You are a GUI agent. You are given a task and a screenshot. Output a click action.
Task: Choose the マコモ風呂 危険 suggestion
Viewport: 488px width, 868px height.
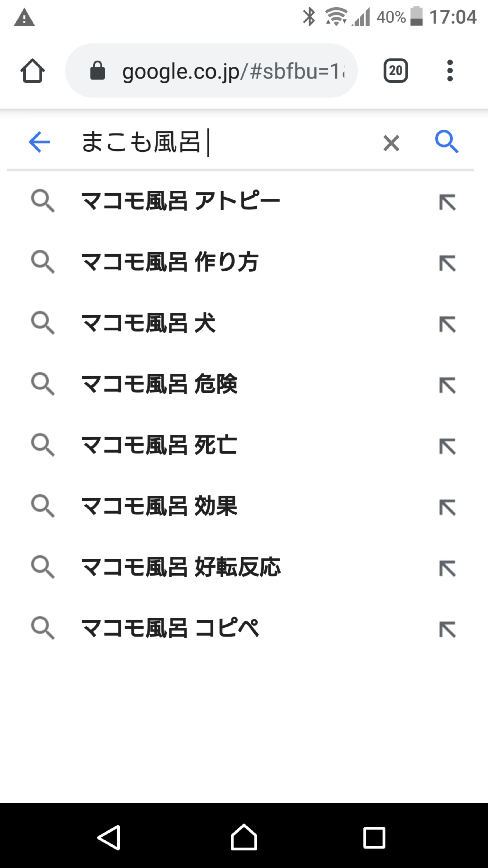tap(159, 384)
